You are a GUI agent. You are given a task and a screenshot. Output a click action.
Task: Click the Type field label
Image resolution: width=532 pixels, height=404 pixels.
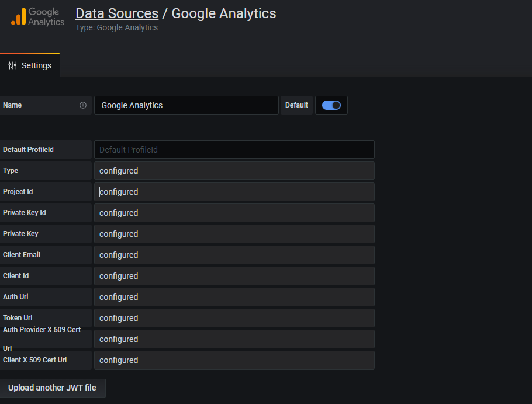click(x=11, y=171)
